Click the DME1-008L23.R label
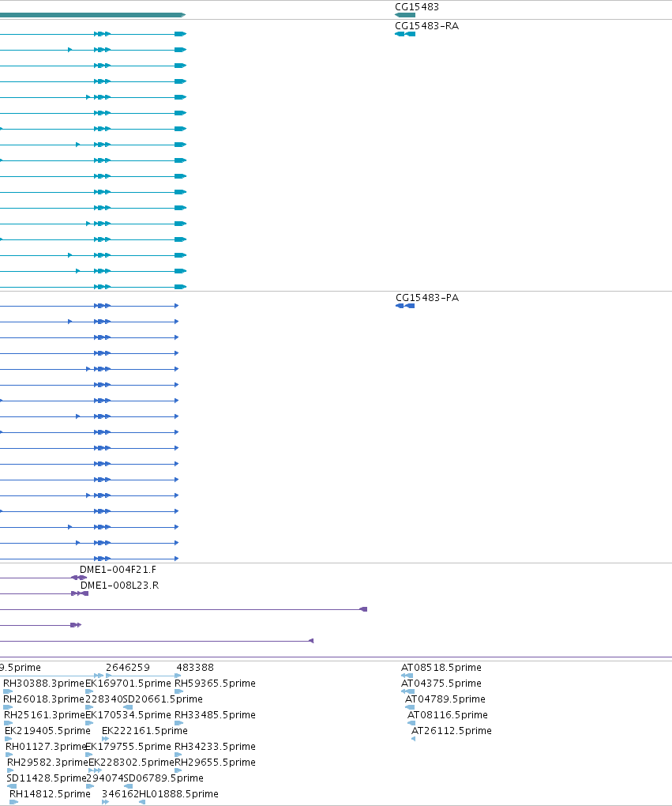This screenshot has height=806, width=672. [119, 586]
